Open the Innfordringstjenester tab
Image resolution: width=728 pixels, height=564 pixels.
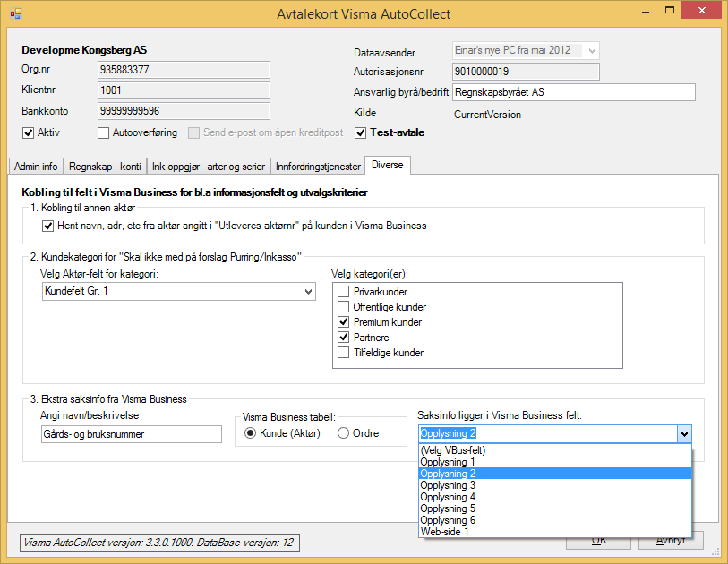tap(318, 167)
